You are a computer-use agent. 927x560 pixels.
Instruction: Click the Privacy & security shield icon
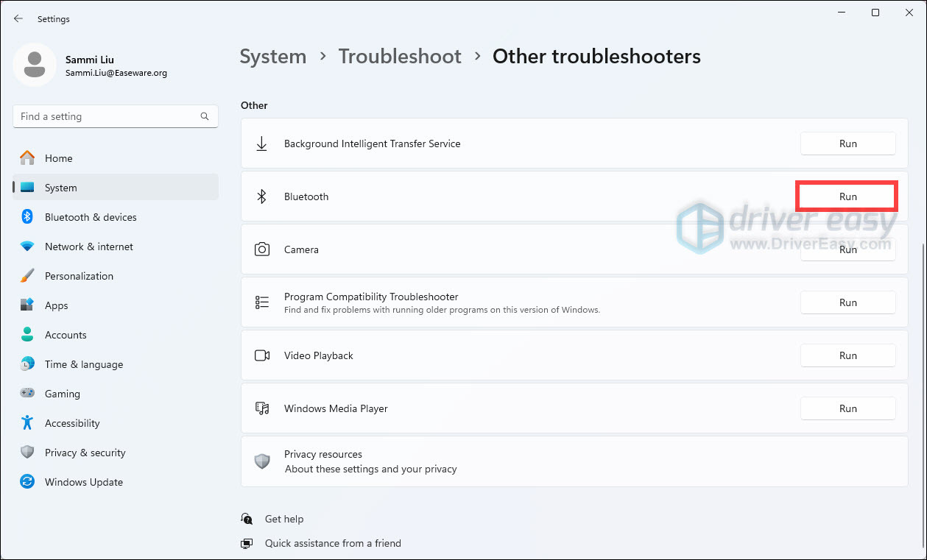point(27,453)
